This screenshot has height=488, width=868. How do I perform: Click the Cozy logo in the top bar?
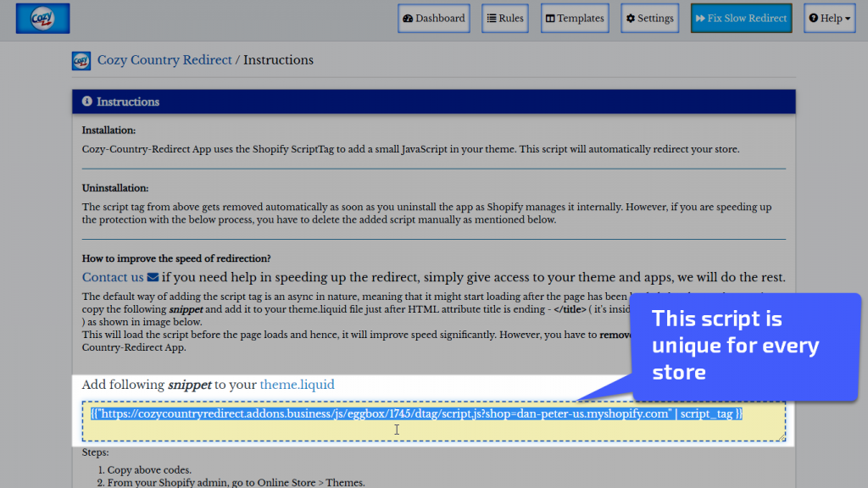42,19
